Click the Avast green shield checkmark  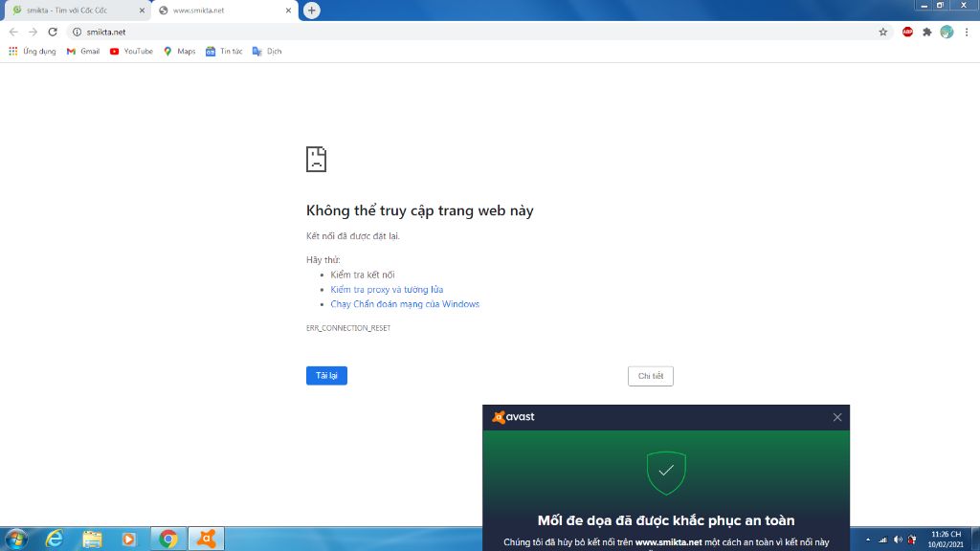pyautogui.click(x=666, y=473)
